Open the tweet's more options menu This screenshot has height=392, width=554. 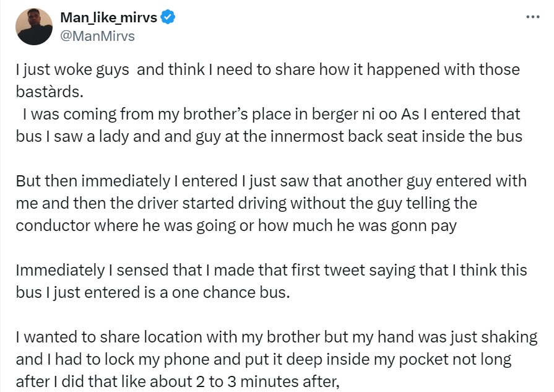coord(532,17)
